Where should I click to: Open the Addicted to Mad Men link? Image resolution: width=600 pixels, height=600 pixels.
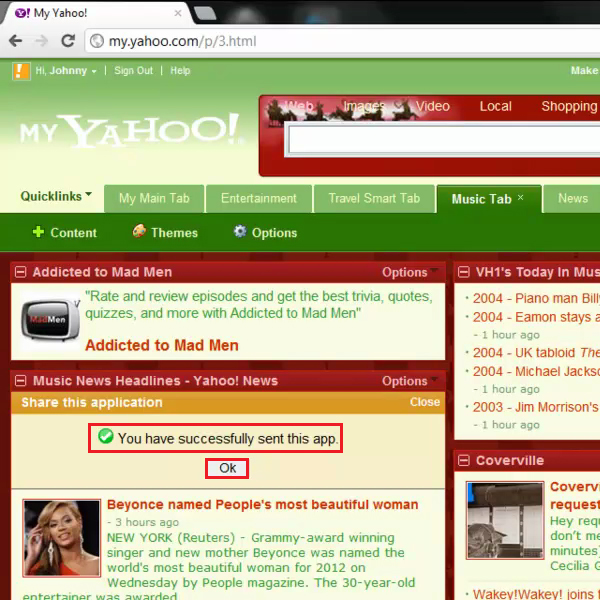click(x=162, y=345)
